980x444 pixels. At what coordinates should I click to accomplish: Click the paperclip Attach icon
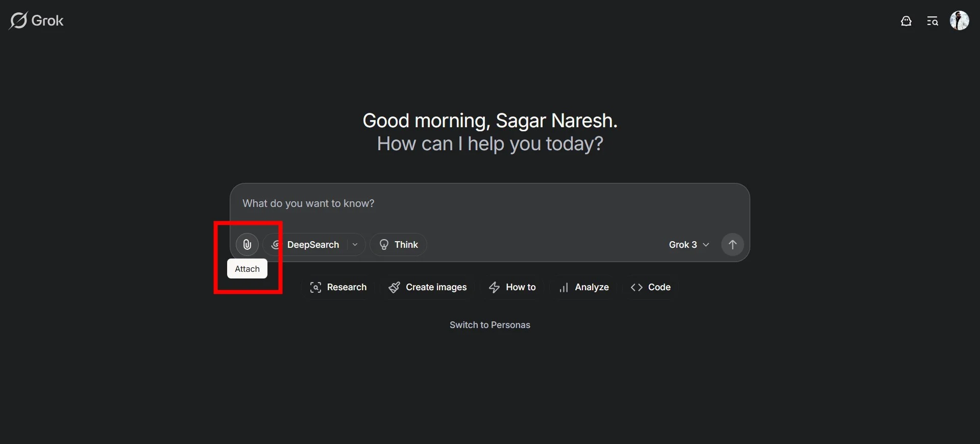(x=247, y=245)
